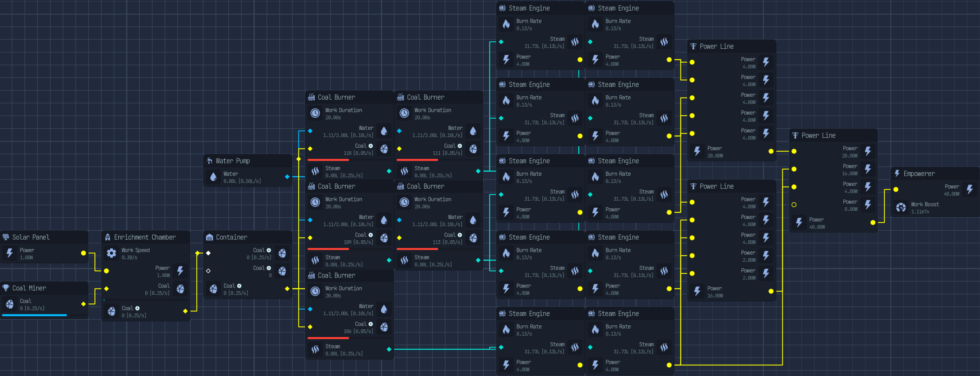The image size is (980, 376).
Task: Click the Coal Miner blue progress bar
Action: [34, 315]
